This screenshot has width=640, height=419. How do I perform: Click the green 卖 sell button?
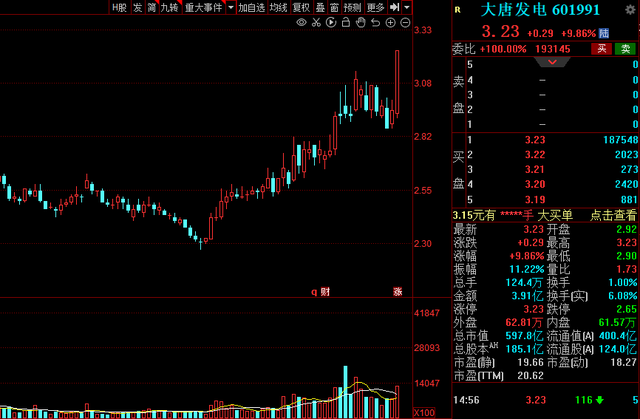(x=625, y=49)
